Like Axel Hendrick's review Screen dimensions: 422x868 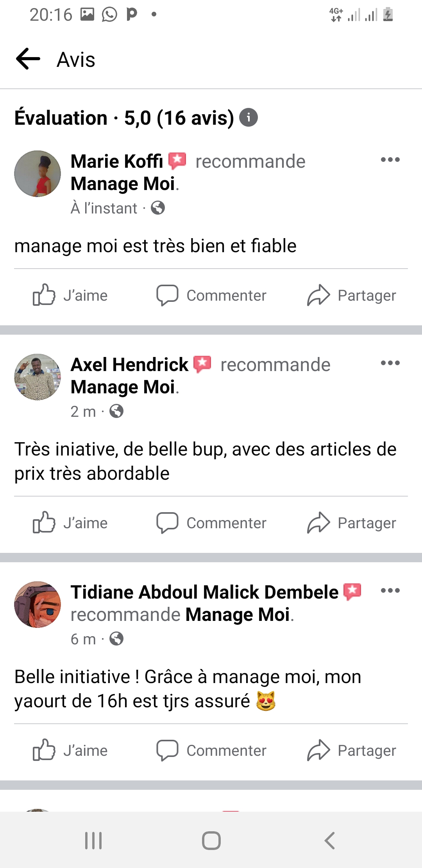70,523
